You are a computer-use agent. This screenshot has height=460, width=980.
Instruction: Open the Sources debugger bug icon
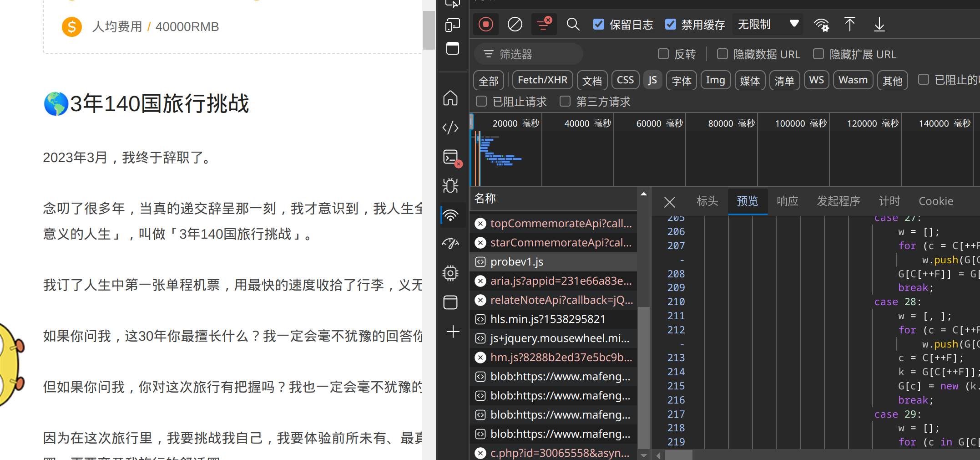coord(450,185)
